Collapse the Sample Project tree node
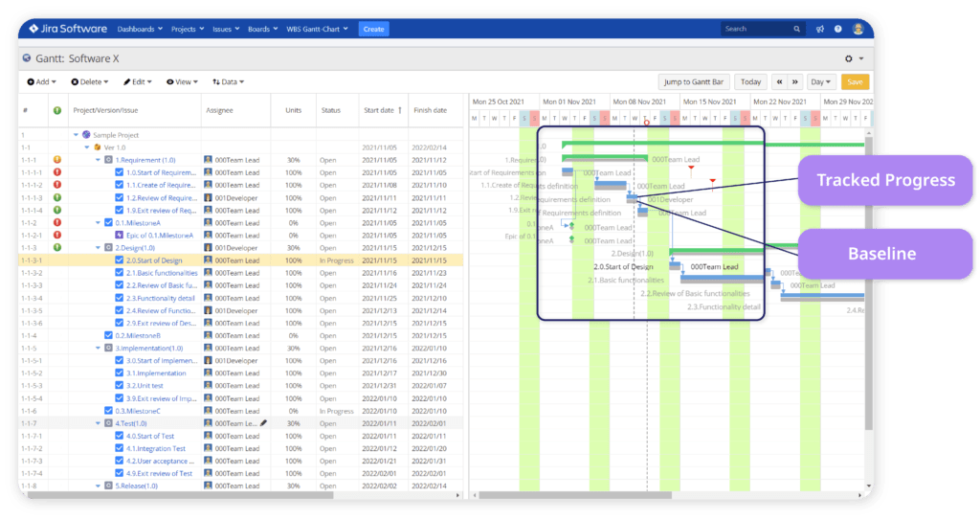Viewport: 980px width, 520px height. tap(76, 135)
